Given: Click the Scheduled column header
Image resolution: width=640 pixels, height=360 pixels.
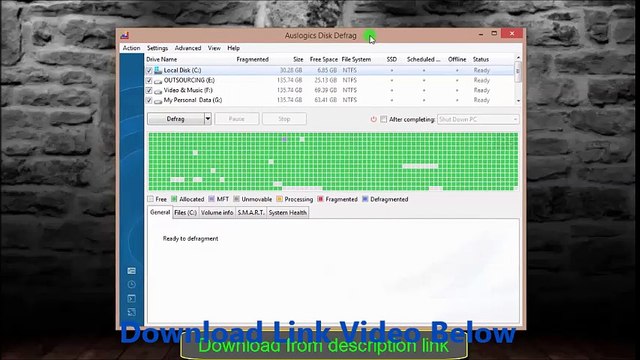Looking at the screenshot, I should [x=424, y=60].
